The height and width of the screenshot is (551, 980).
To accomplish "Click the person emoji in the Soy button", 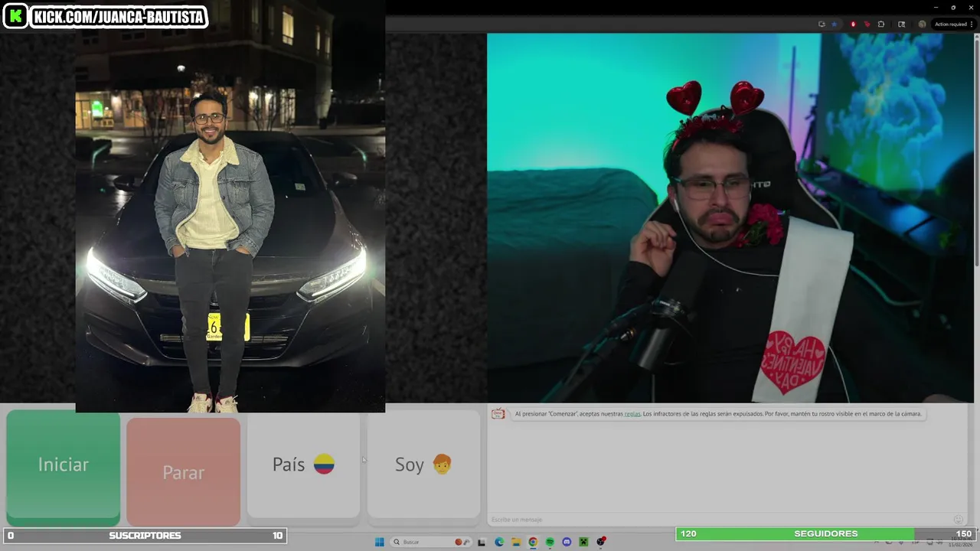I will (443, 464).
